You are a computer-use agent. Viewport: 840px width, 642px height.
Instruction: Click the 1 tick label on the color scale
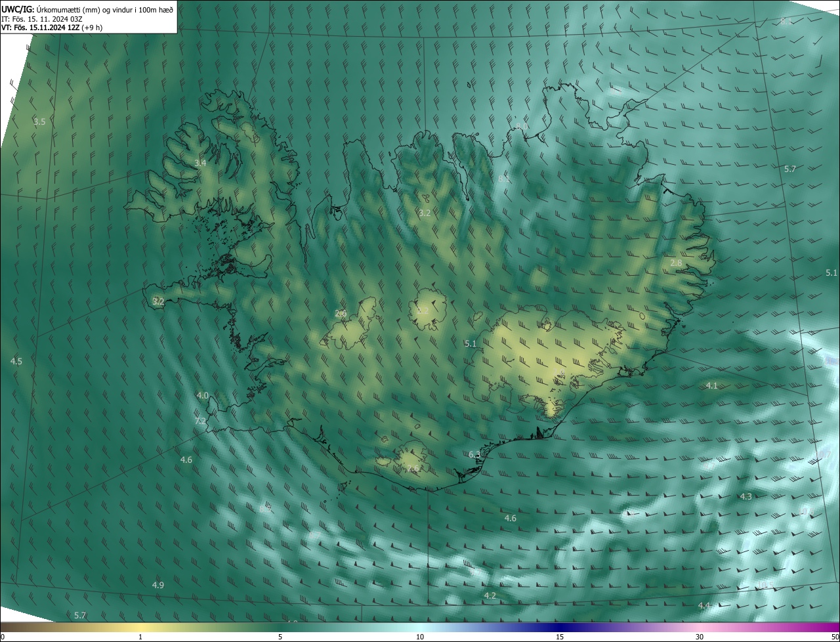pos(140,637)
